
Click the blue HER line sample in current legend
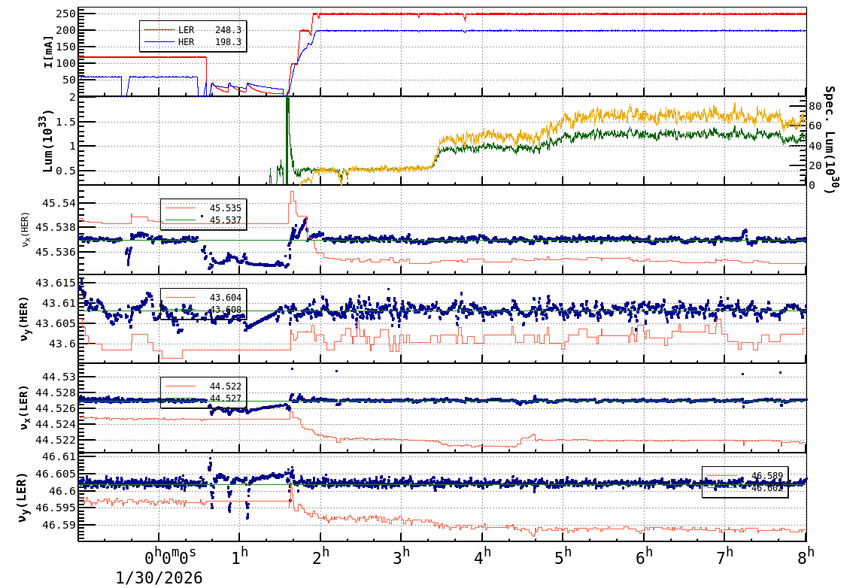click(x=159, y=42)
